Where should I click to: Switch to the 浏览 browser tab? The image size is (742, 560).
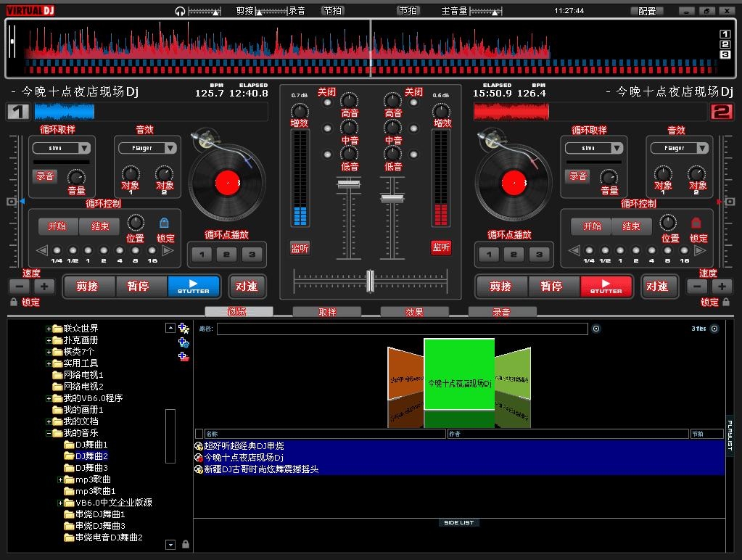pyautogui.click(x=239, y=311)
